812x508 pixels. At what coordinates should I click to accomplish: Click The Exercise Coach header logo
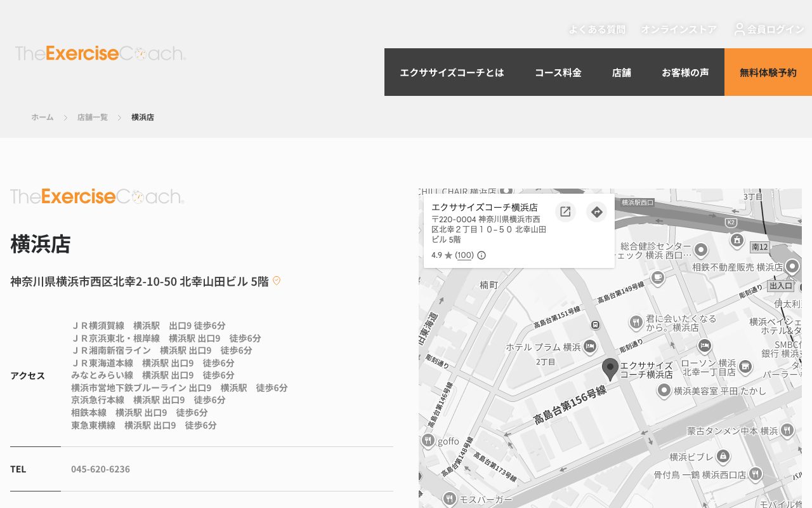100,53
